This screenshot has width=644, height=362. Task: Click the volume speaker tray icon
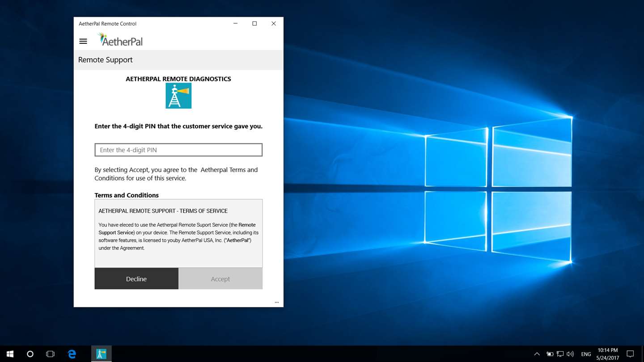(x=570, y=354)
